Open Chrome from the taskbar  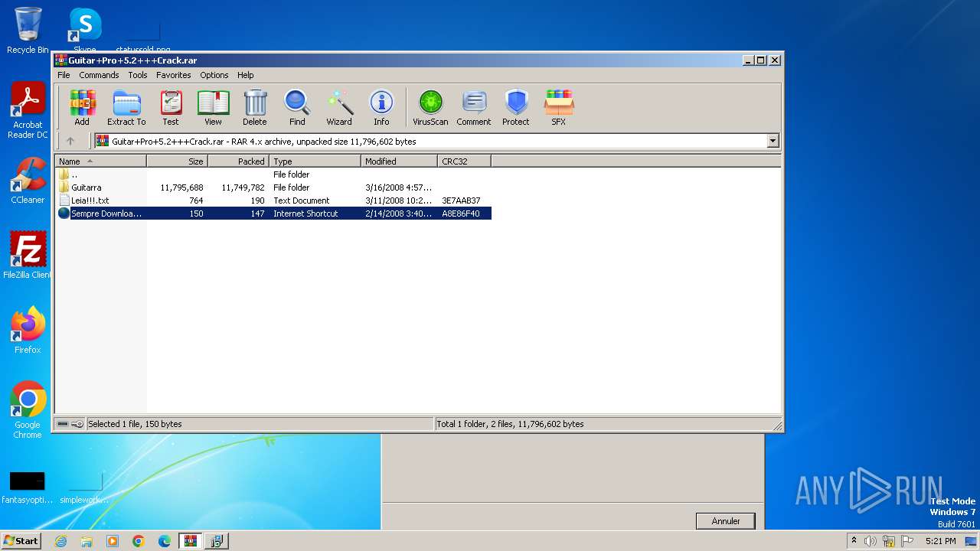pos(139,541)
